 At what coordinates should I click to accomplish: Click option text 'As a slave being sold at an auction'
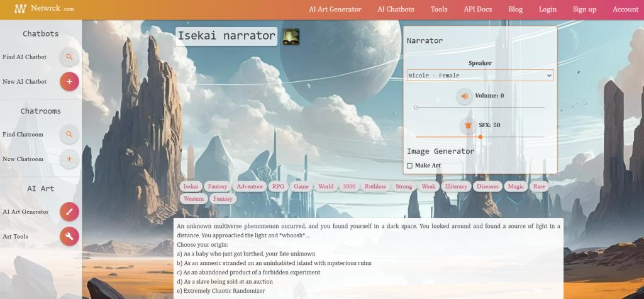tap(228, 282)
